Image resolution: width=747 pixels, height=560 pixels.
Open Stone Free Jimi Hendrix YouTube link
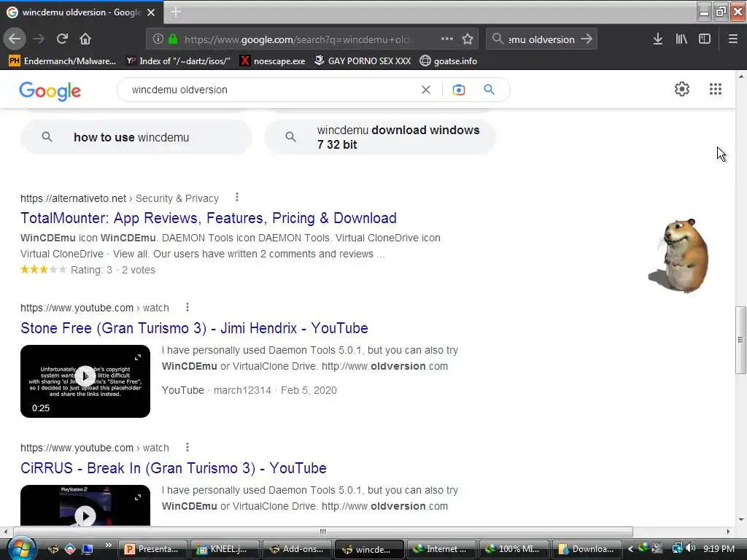point(194,328)
